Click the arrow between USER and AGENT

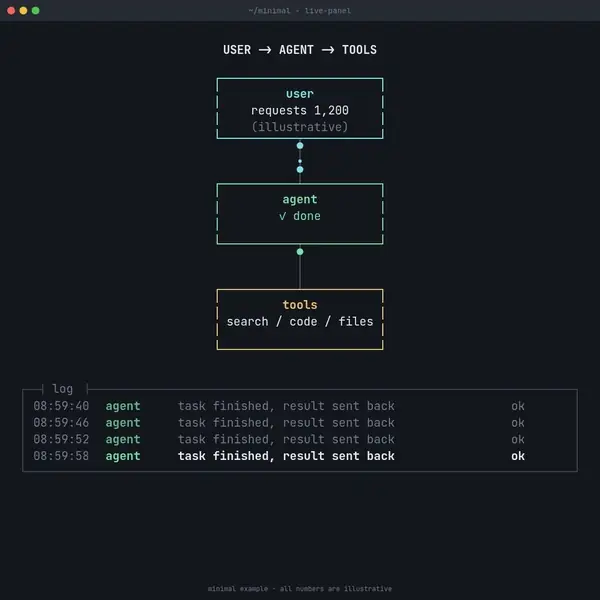coord(265,50)
